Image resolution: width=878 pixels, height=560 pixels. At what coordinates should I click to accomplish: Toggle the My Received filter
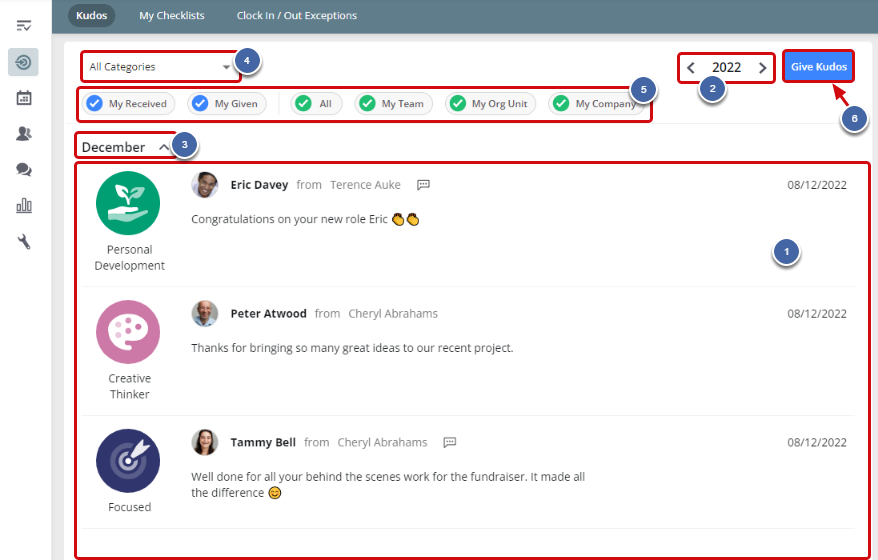click(126, 104)
